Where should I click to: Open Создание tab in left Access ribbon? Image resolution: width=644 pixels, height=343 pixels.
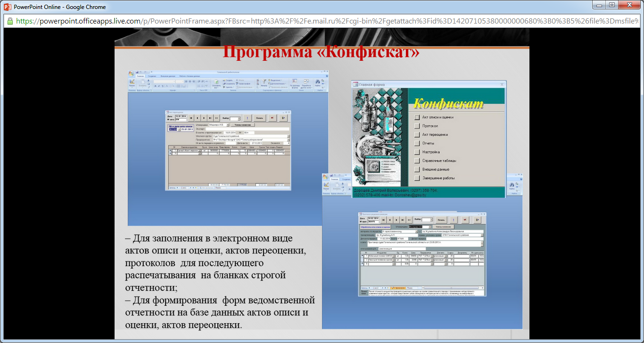point(152,76)
